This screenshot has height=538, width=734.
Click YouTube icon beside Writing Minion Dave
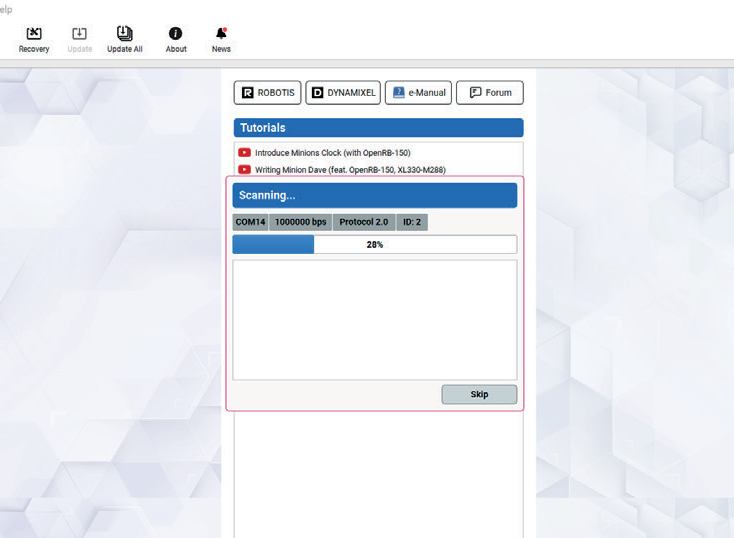[245, 170]
